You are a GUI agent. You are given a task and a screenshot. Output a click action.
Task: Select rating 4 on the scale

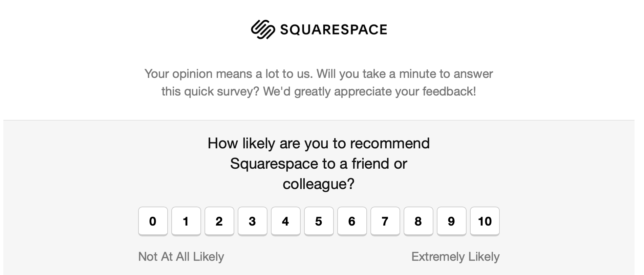285,221
